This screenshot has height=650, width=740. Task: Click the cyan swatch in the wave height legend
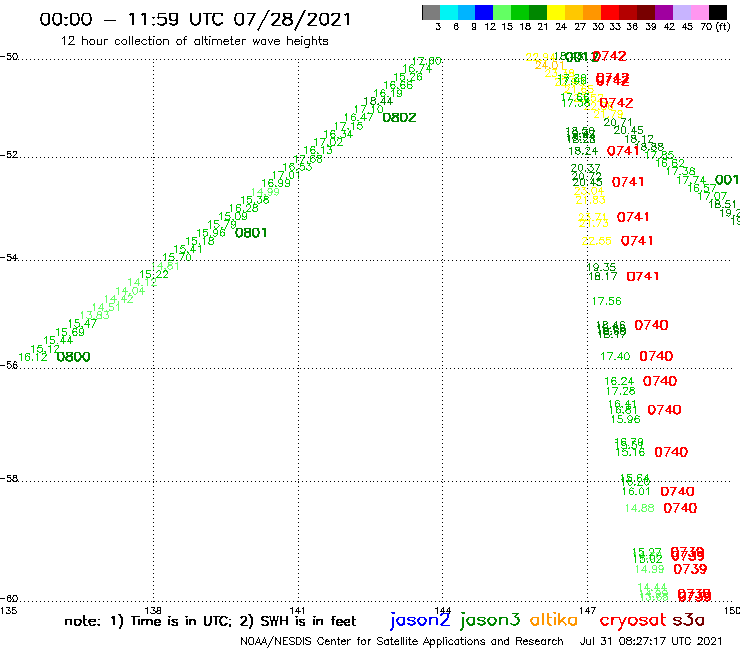click(x=449, y=12)
